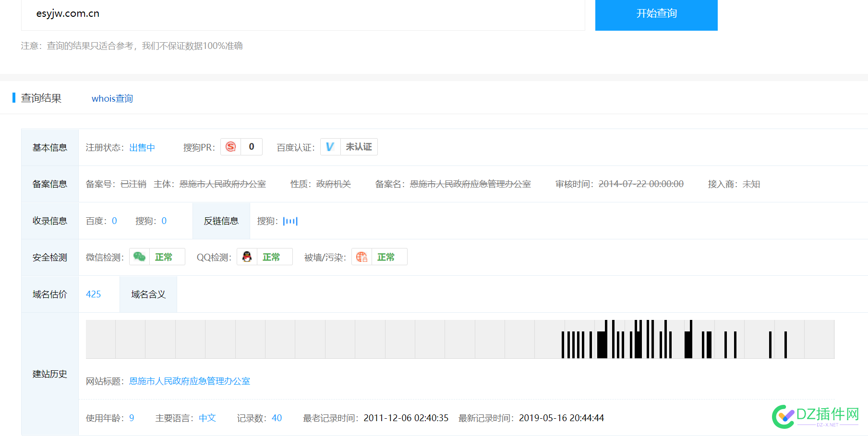868x436 pixels.
Task: Click the 建站历史 row header
Action: coord(50,374)
